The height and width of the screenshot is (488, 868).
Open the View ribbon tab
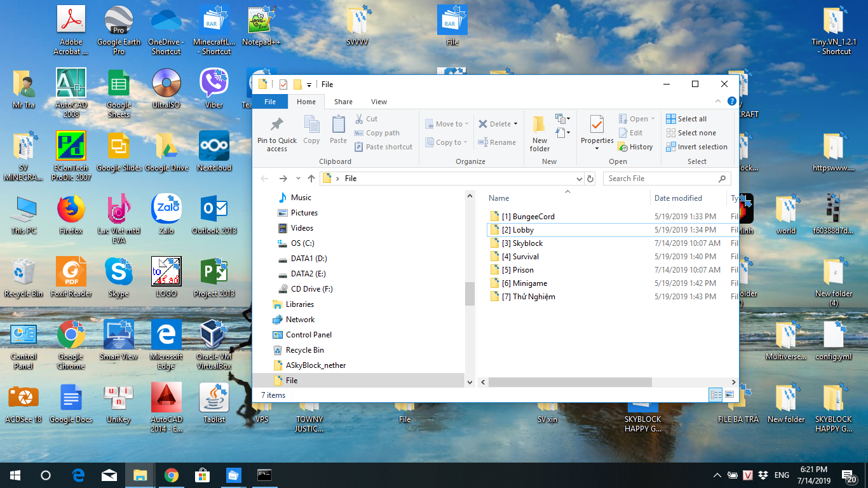point(379,102)
